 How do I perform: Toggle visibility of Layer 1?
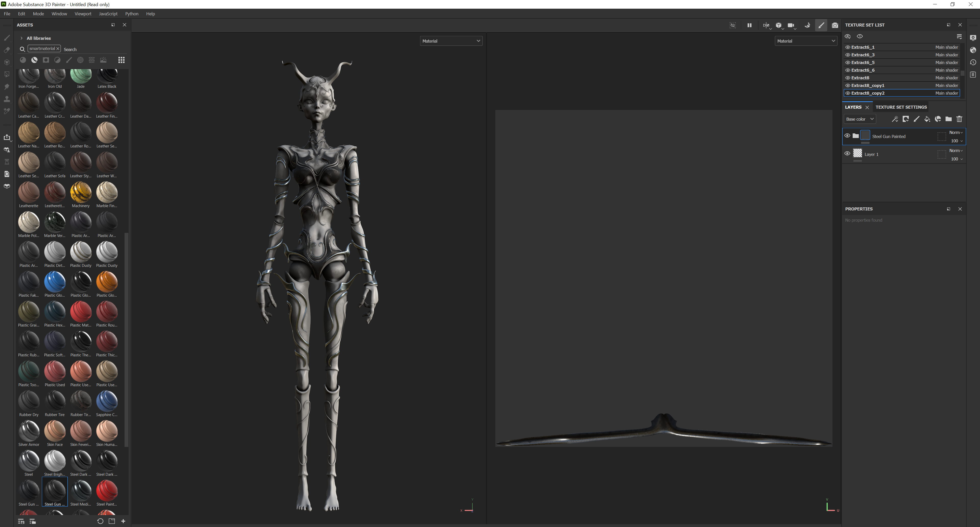point(847,154)
